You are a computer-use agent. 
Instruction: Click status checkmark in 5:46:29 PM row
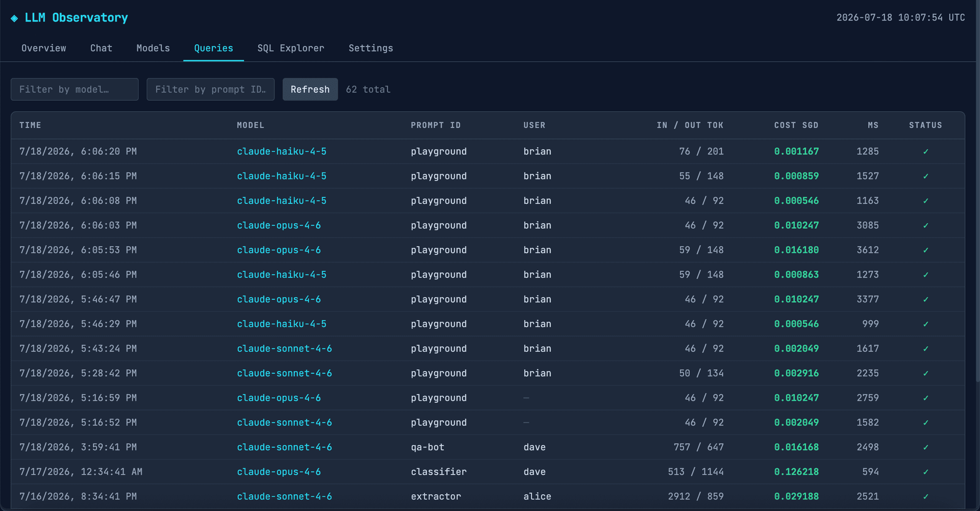coord(925,324)
